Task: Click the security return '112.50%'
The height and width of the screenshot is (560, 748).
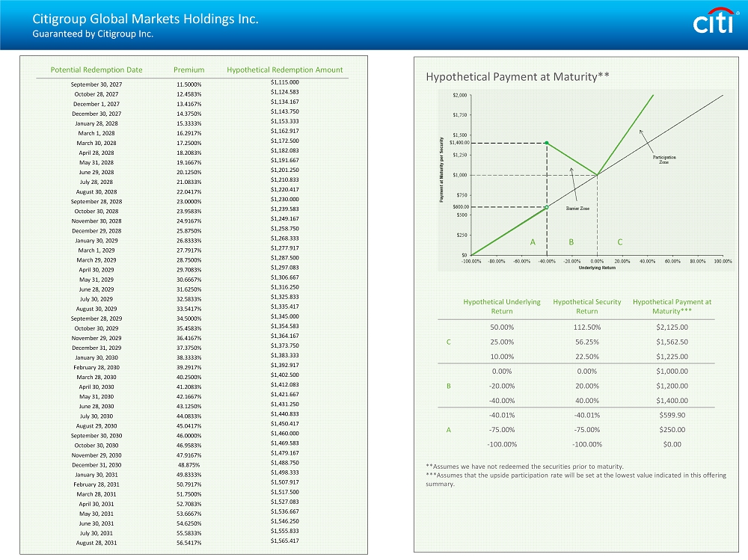Action: pos(586,327)
